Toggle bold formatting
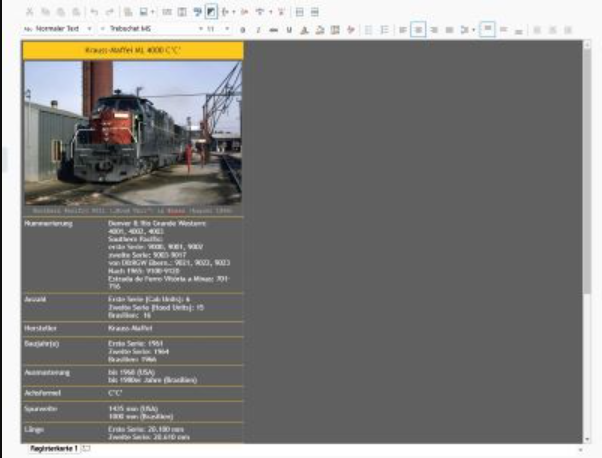 242,30
